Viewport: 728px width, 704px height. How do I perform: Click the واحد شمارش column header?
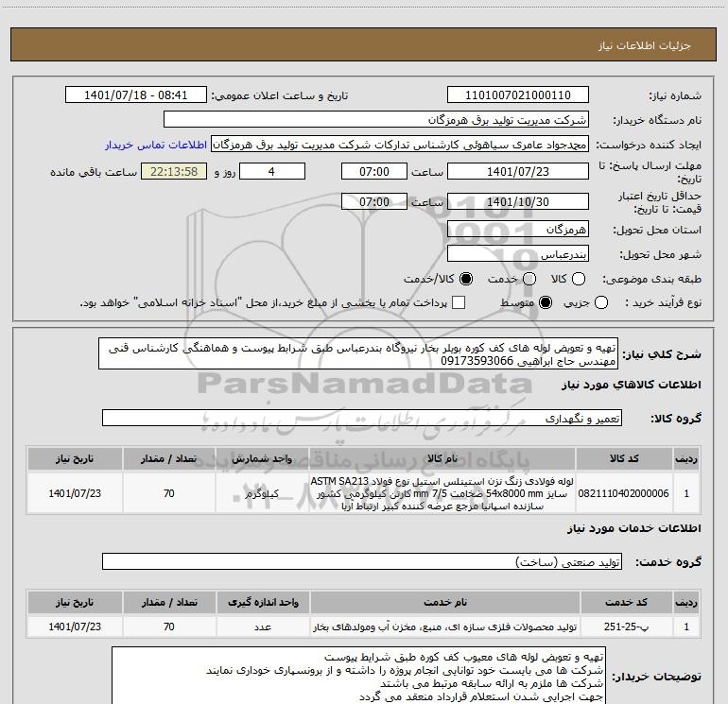click(x=262, y=458)
